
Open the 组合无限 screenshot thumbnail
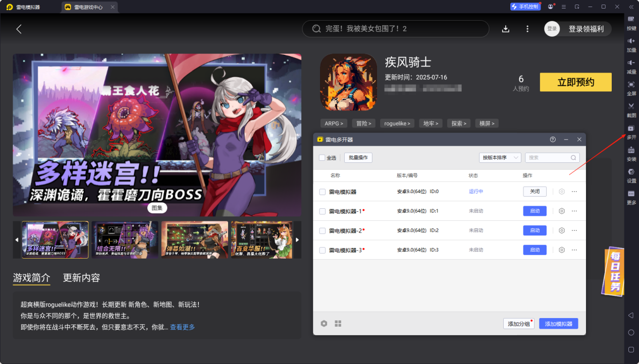125,240
